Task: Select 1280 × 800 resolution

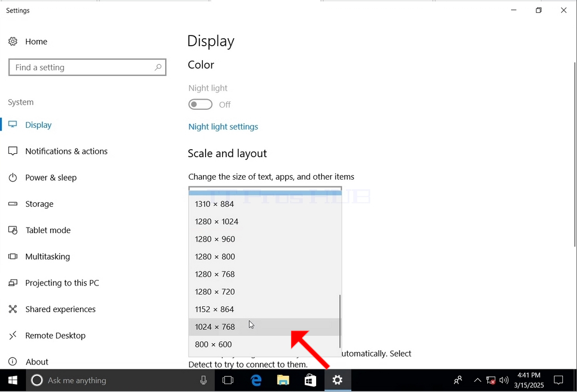Action: 265,257
